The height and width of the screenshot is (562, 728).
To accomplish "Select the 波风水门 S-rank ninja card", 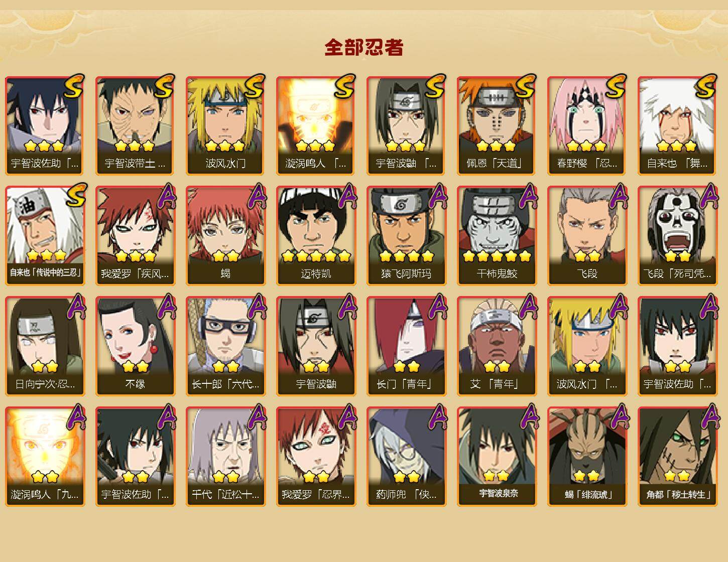I will pyautogui.click(x=225, y=125).
